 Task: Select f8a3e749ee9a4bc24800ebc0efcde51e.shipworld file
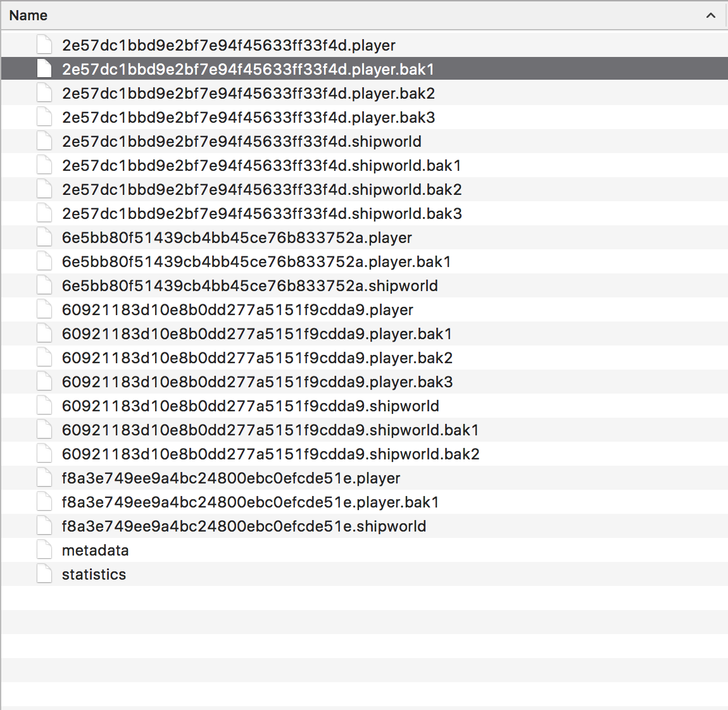pyautogui.click(x=244, y=526)
